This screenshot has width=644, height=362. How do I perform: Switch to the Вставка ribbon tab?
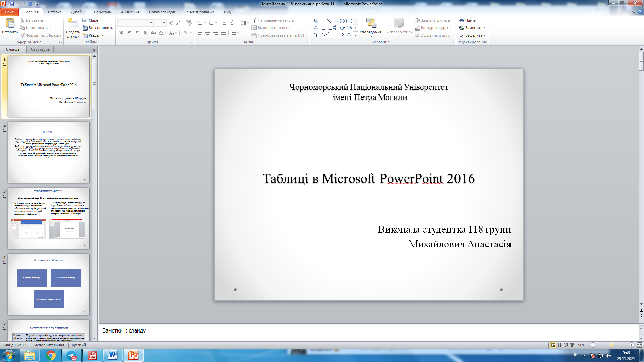55,12
